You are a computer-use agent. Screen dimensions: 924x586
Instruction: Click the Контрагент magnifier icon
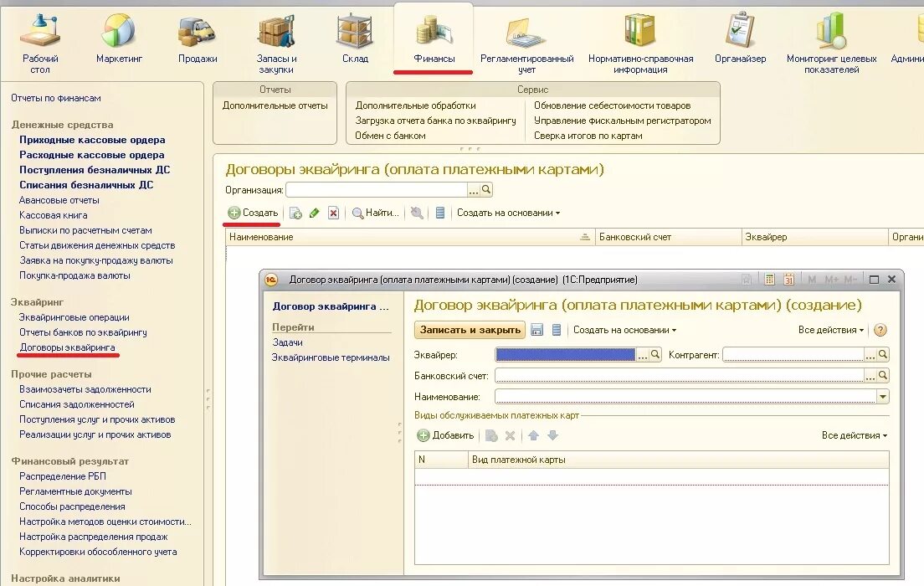[x=883, y=355]
